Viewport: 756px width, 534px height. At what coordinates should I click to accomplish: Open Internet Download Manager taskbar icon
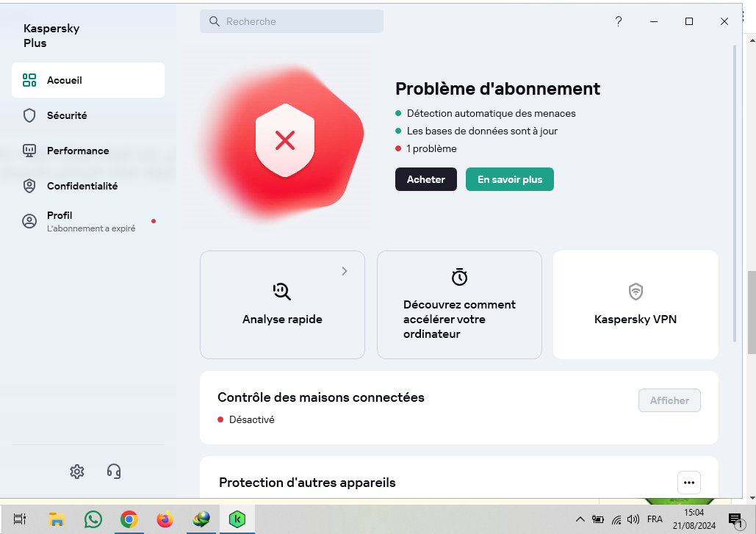coord(201,519)
